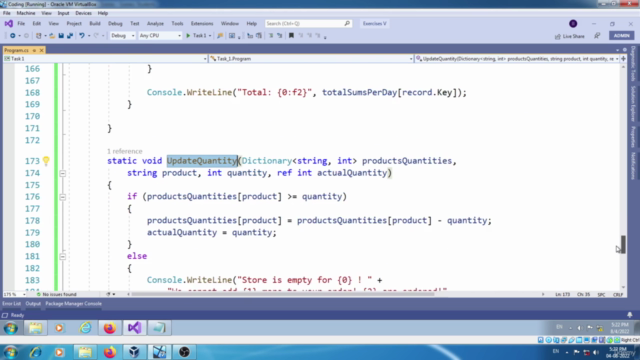Open the Solution Explorer side tab

tap(633, 104)
